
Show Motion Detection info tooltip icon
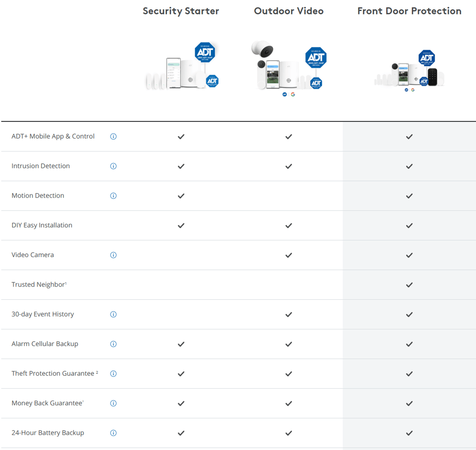coord(113,196)
